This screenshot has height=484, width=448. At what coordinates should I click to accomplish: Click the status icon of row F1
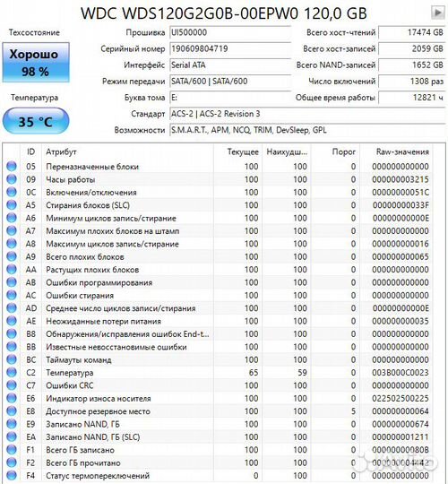(12, 450)
